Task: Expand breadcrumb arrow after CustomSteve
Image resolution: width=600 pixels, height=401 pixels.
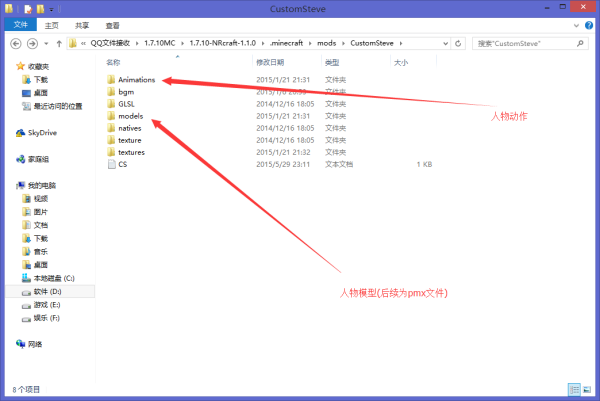Action: (401, 43)
